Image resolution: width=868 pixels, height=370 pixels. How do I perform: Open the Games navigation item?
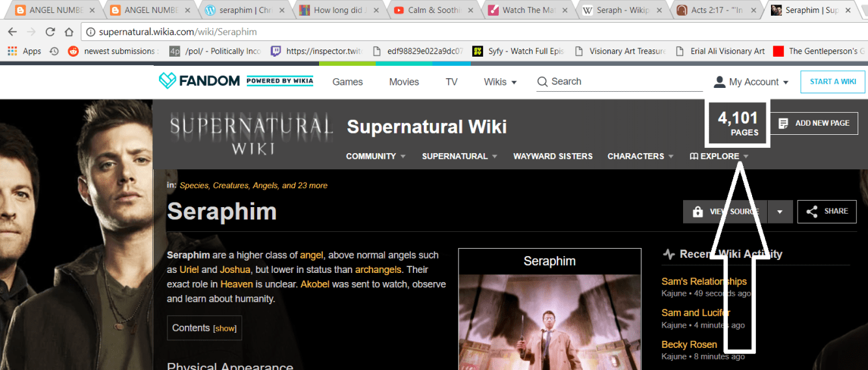pos(348,81)
